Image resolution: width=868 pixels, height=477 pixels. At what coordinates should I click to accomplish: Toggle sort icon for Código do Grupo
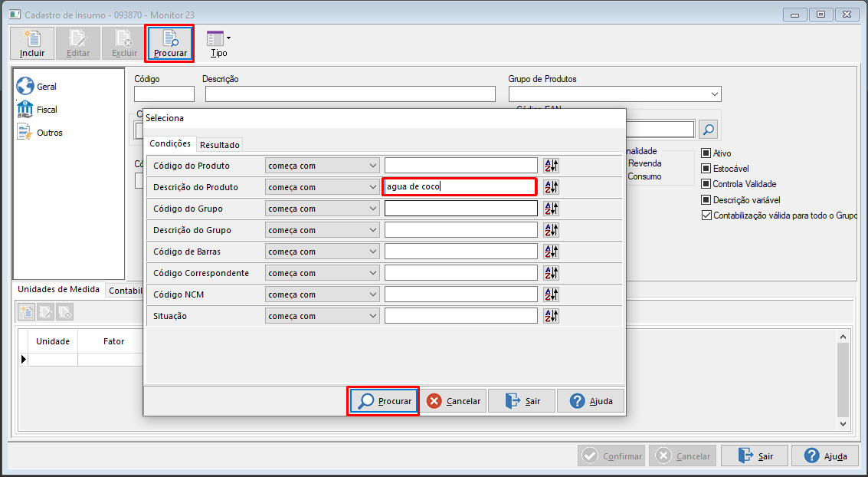551,209
